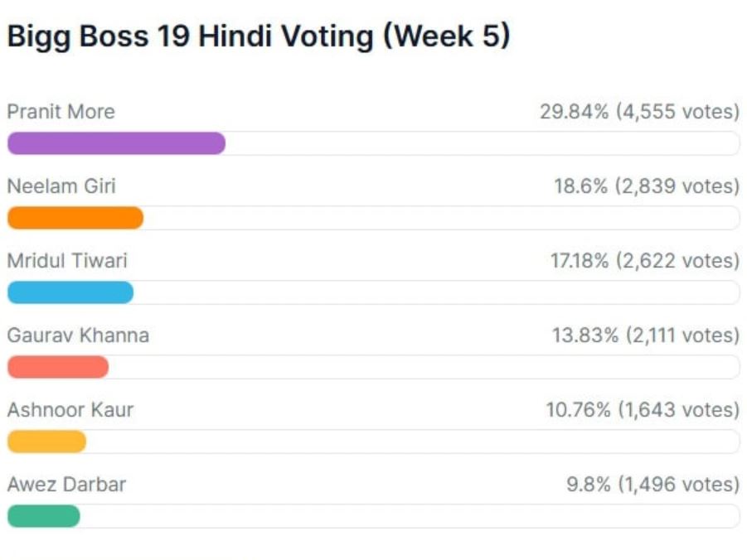Click Awez Darbar's green vote bar
747x560 pixels.
tap(44, 516)
